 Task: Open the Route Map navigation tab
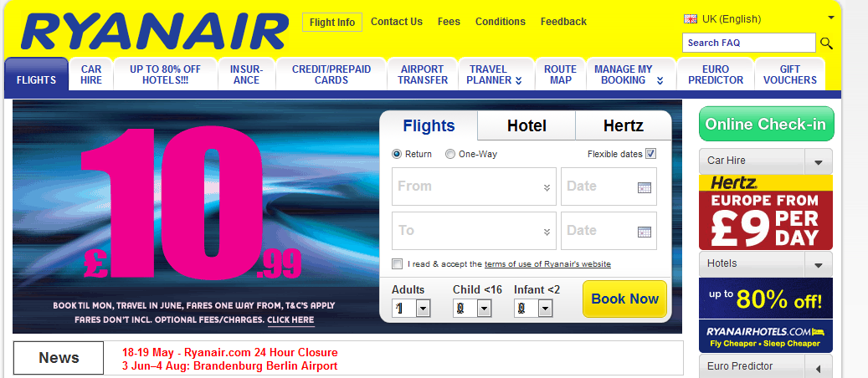click(560, 74)
